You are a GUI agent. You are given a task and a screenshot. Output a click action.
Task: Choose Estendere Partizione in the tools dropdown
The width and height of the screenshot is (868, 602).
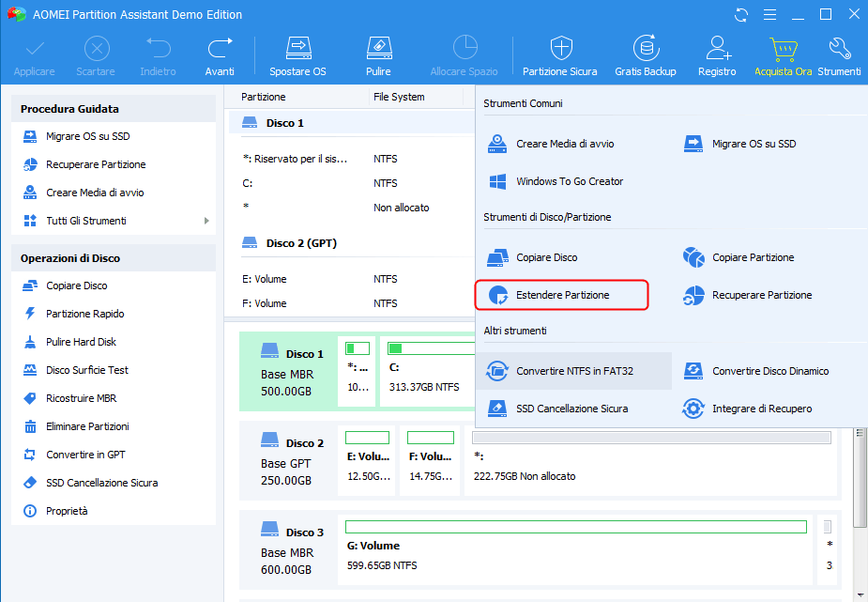click(562, 295)
